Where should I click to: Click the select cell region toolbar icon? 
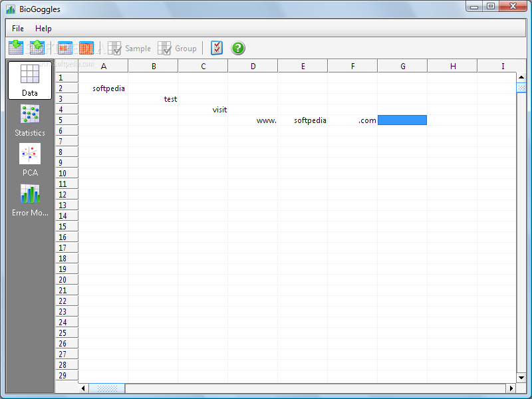point(65,48)
